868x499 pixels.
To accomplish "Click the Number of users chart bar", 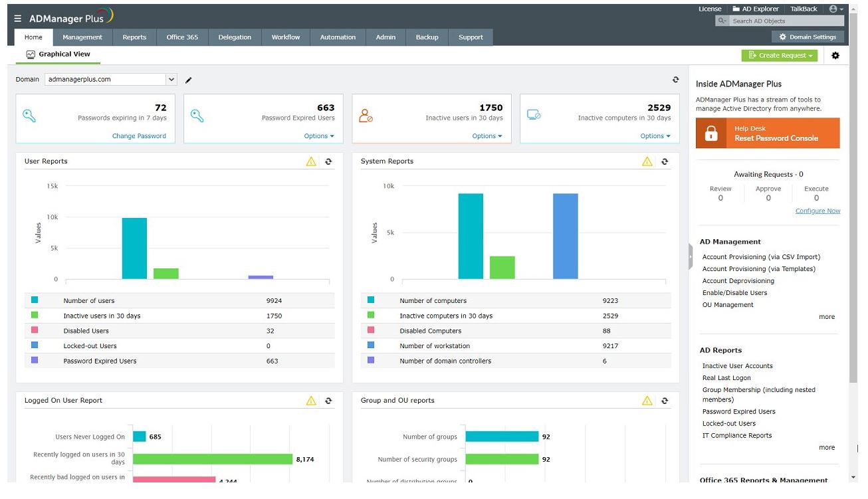I will tap(134, 249).
